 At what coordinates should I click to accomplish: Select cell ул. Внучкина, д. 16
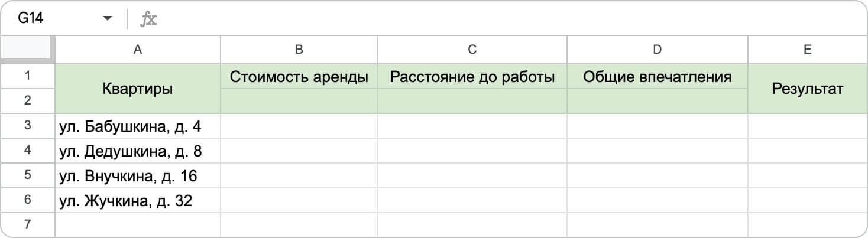(x=138, y=175)
